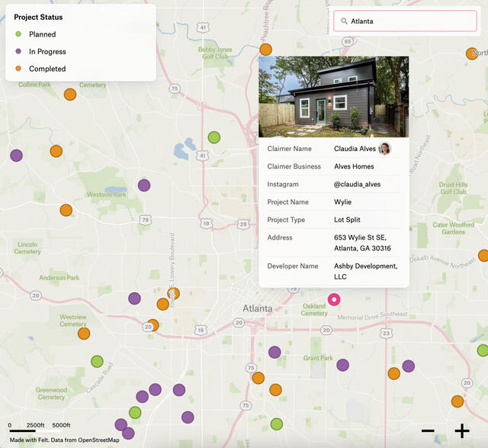Select purple marker beside Westside Park

click(144, 185)
